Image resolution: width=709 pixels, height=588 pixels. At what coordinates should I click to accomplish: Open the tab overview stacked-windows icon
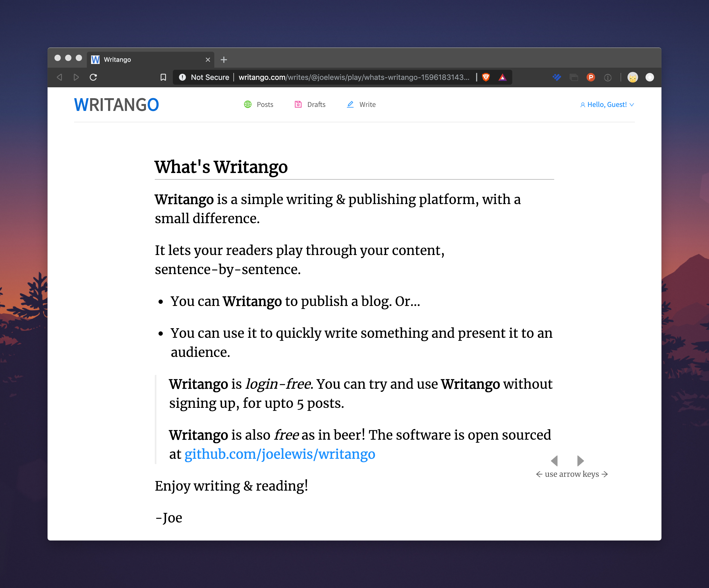pos(574,77)
